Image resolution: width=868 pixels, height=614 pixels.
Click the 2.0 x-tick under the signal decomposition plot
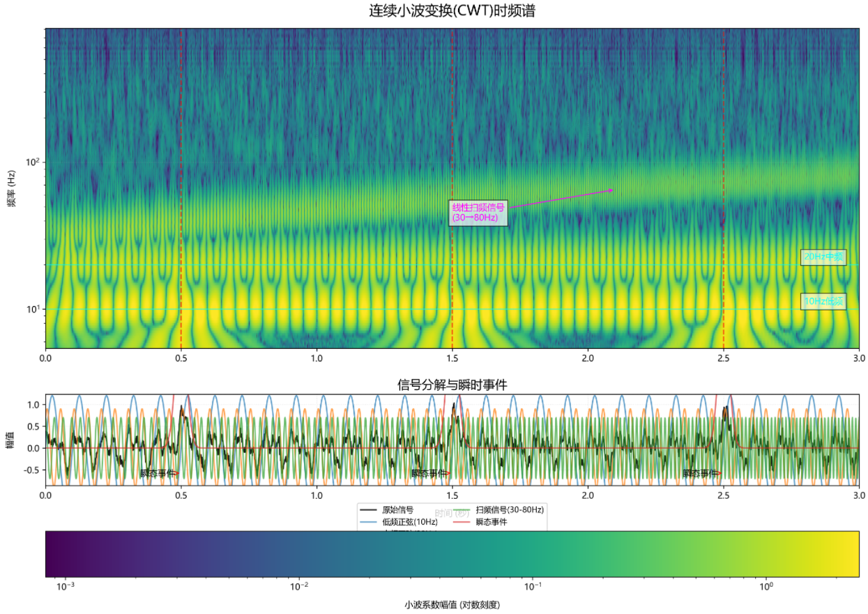coord(588,495)
